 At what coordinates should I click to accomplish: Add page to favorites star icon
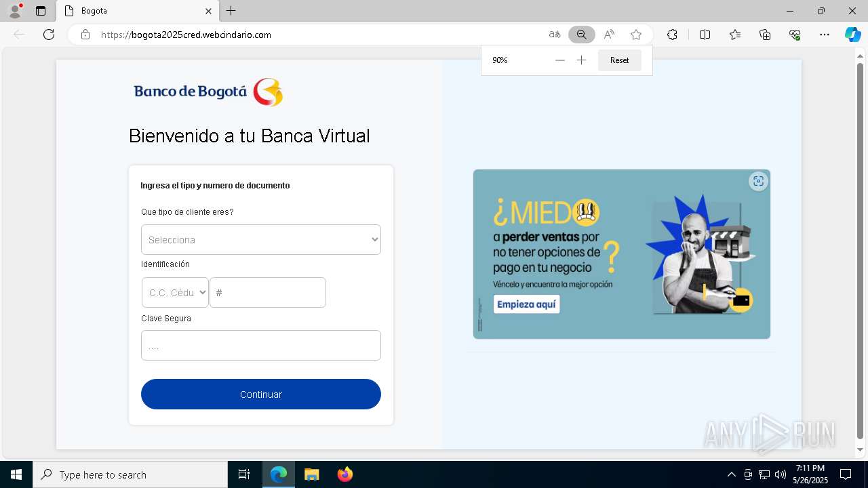[636, 35]
